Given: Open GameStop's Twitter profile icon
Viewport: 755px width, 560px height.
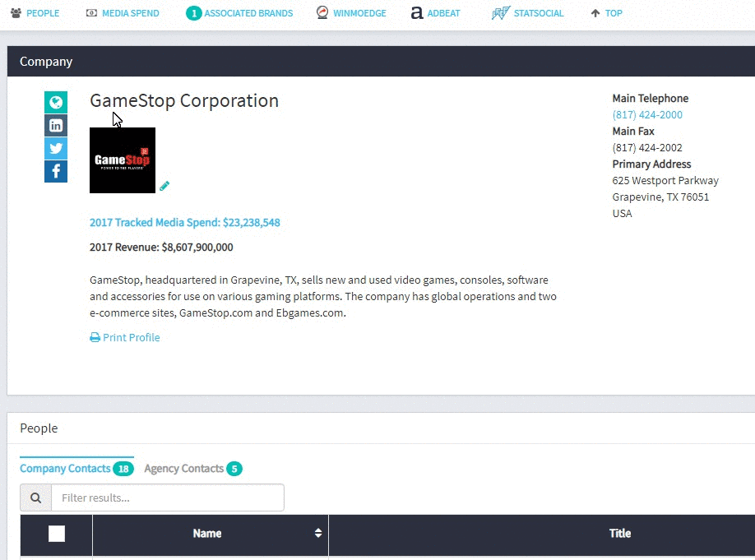Looking at the screenshot, I should pyautogui.click(x=56, y=148).
